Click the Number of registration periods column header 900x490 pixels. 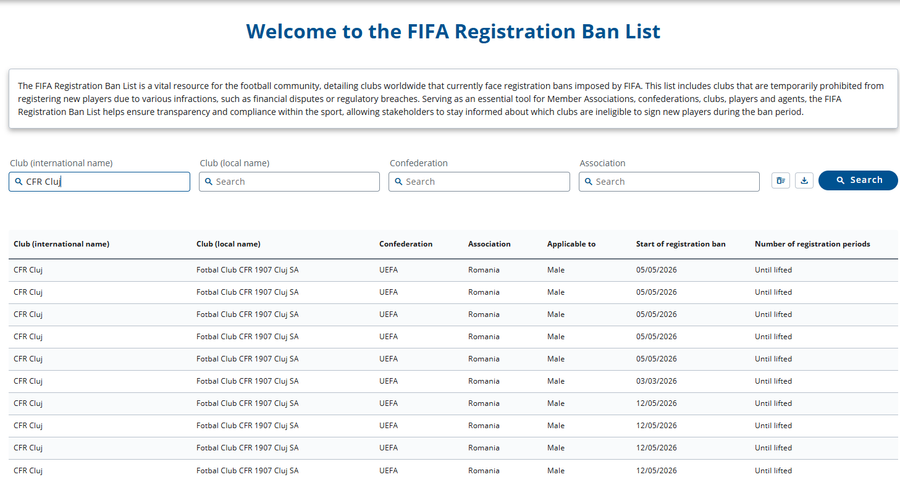coord(812,244)
